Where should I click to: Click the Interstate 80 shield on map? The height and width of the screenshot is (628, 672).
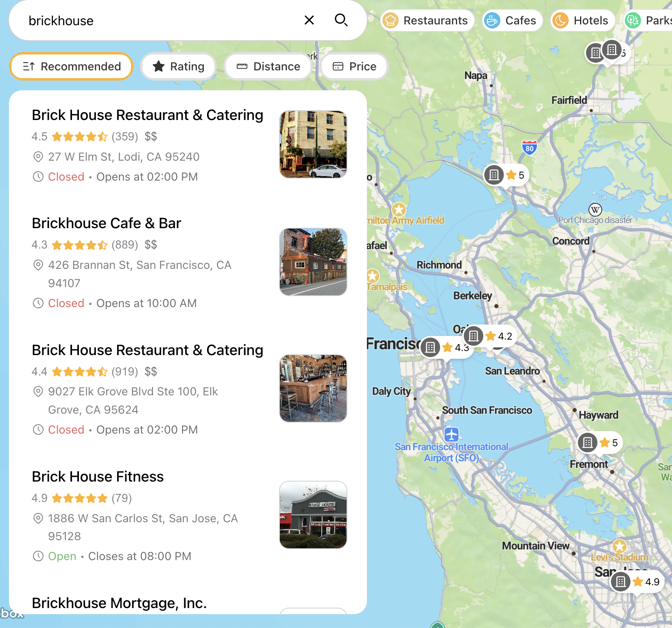click(529, 147)
